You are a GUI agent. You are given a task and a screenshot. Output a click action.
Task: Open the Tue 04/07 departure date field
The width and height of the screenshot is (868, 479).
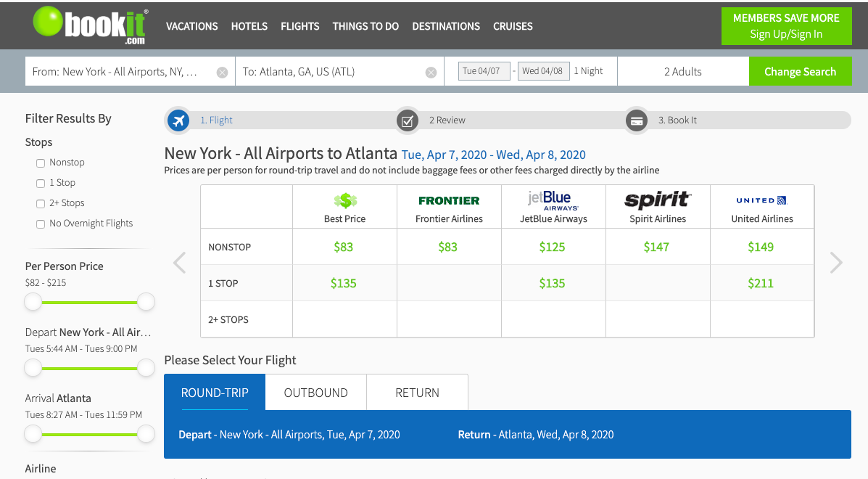(484, 70)
